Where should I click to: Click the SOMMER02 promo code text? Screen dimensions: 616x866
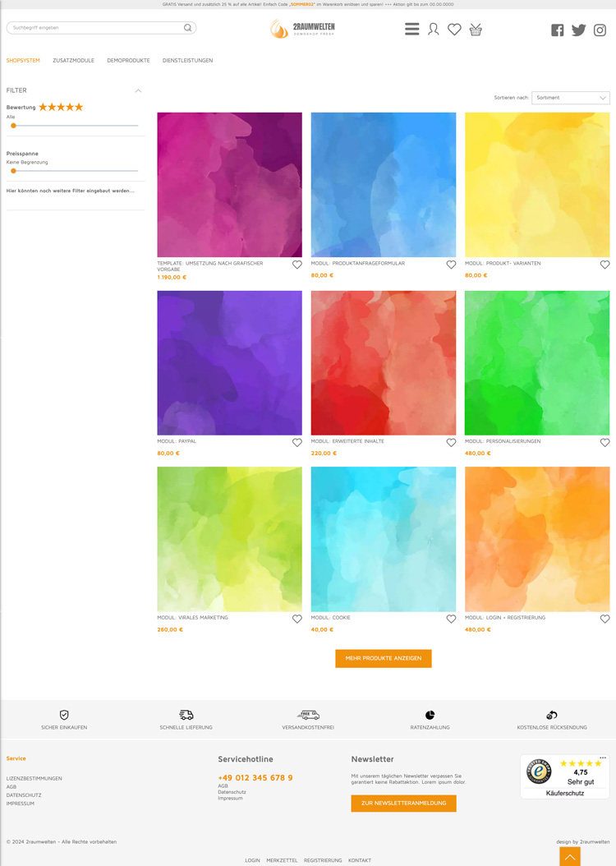tap(301, 4)
